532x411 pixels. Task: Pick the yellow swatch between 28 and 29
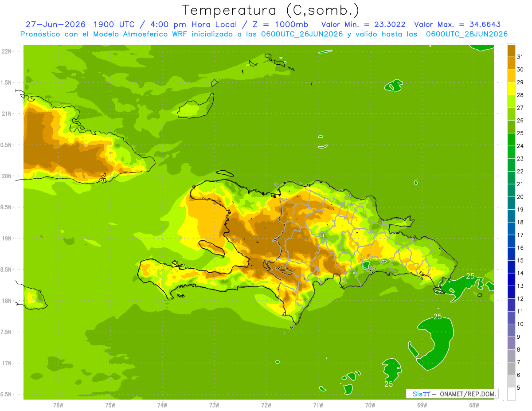tap(511, 89)
